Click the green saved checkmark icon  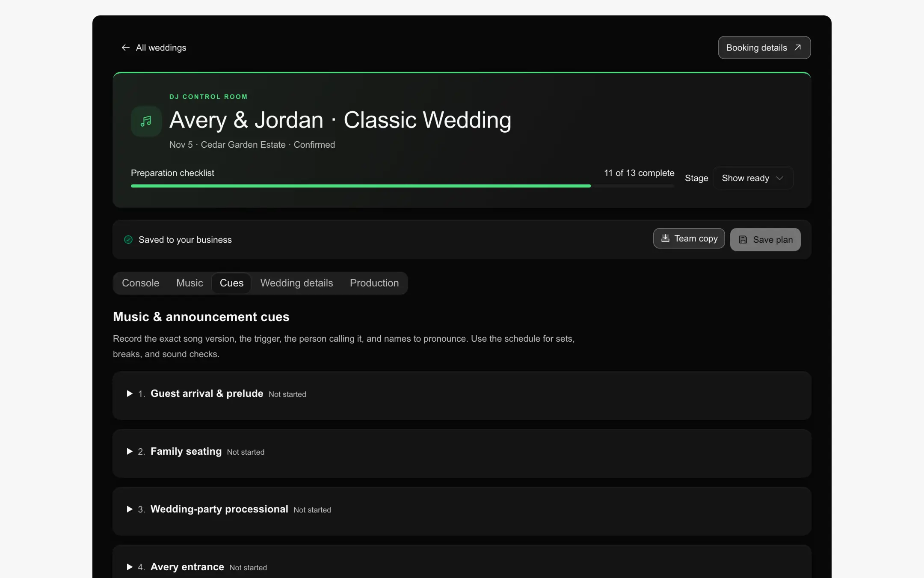[128, 240]
